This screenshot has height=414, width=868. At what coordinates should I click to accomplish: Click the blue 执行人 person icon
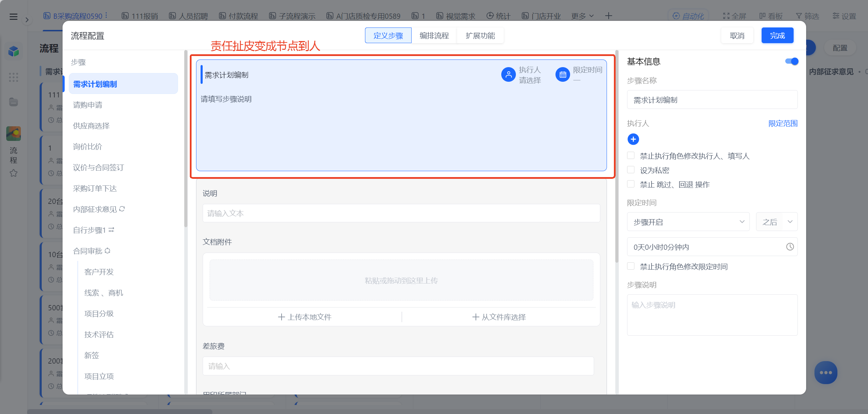[x=508, y=74]
